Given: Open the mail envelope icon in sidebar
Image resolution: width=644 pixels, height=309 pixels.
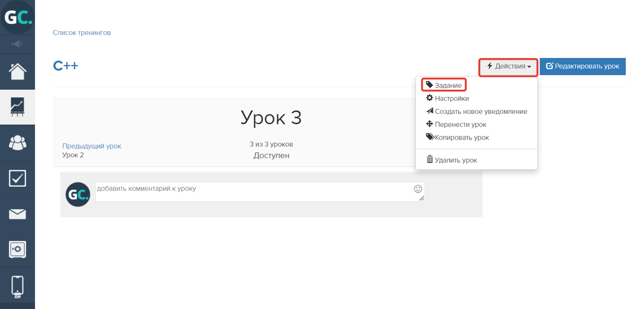Looking at the screenshot, I should click(17, 214).
